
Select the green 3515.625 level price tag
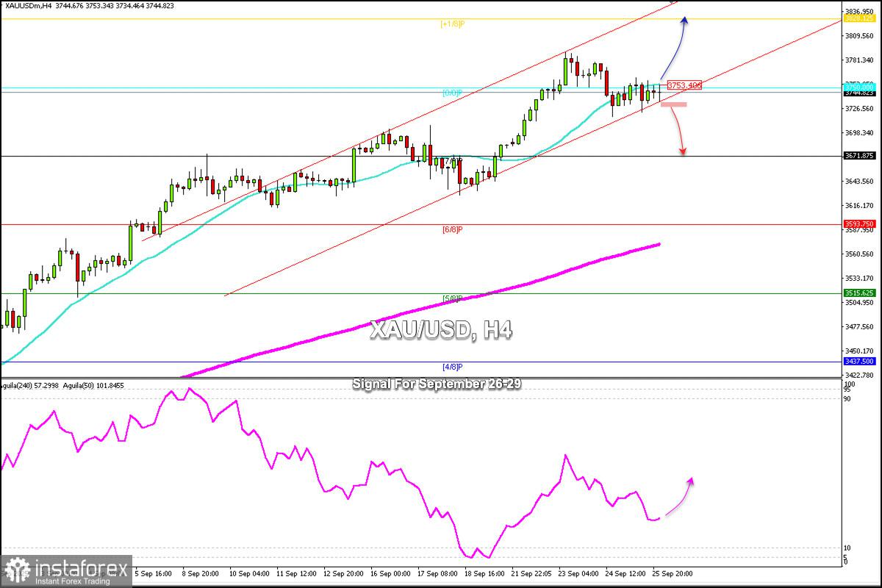[859, 293]
